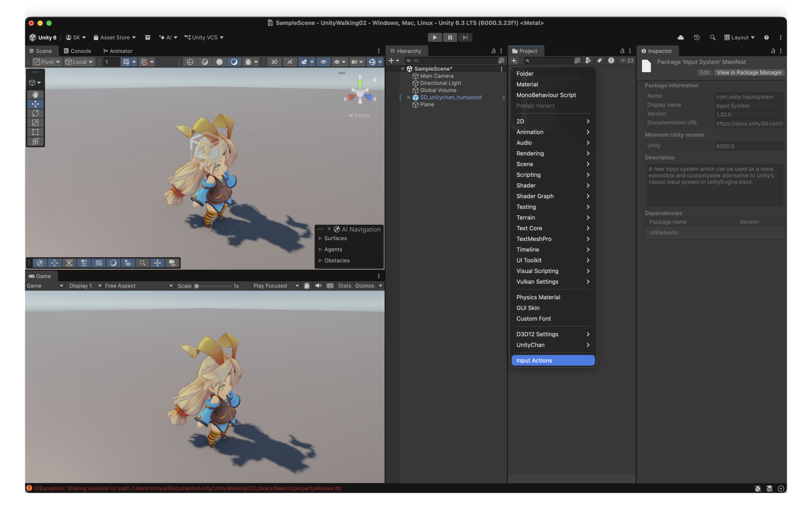The height and width of the screenshot is (526, 812).
Task: Click the Undo History clock icon
Action: pyautogui.click(x=696, y=37)
